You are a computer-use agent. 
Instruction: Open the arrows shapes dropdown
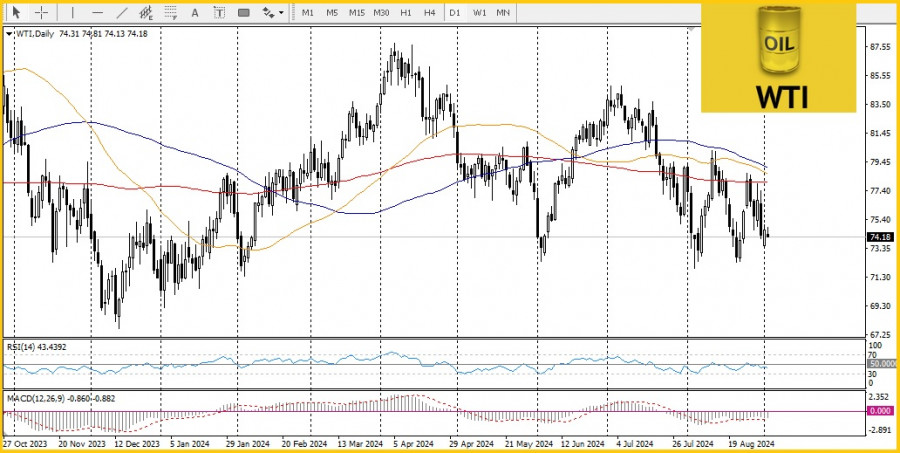pyautogui.click(x=272, y=13)
